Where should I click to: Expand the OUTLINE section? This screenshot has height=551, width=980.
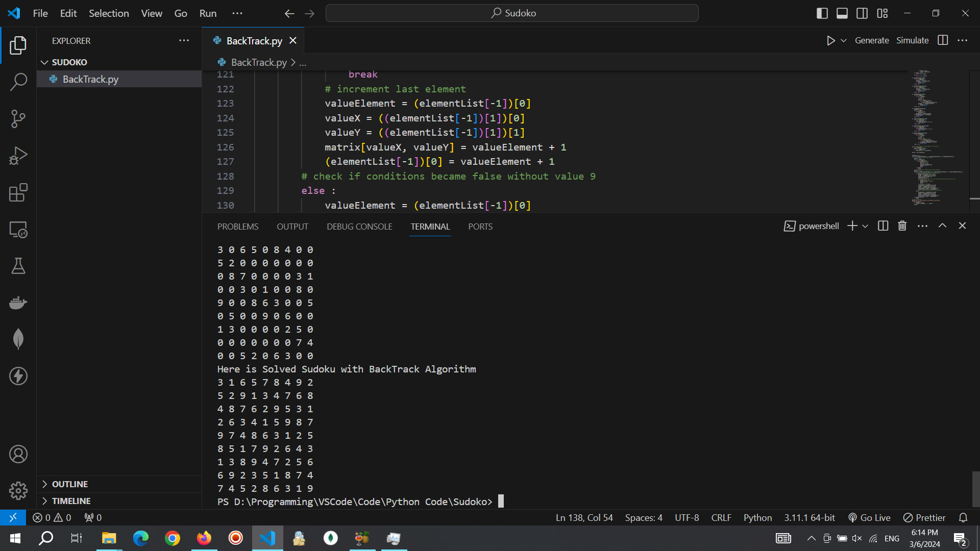(119, 484)
